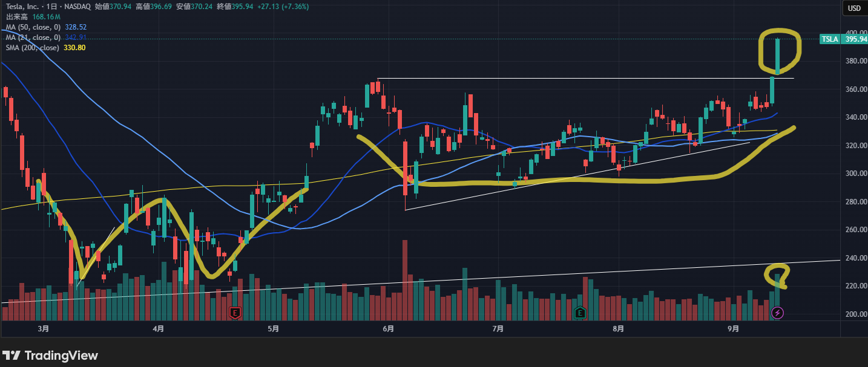Select the MA (50, close, 0) indicator legend
Viewport: 868px width, 367px height.
coord(33,27)
